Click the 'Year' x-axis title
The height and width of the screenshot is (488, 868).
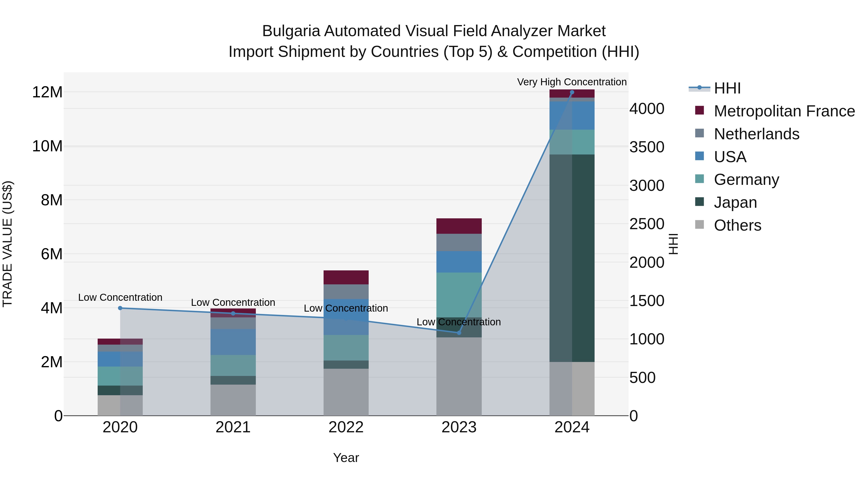point(346,458)
